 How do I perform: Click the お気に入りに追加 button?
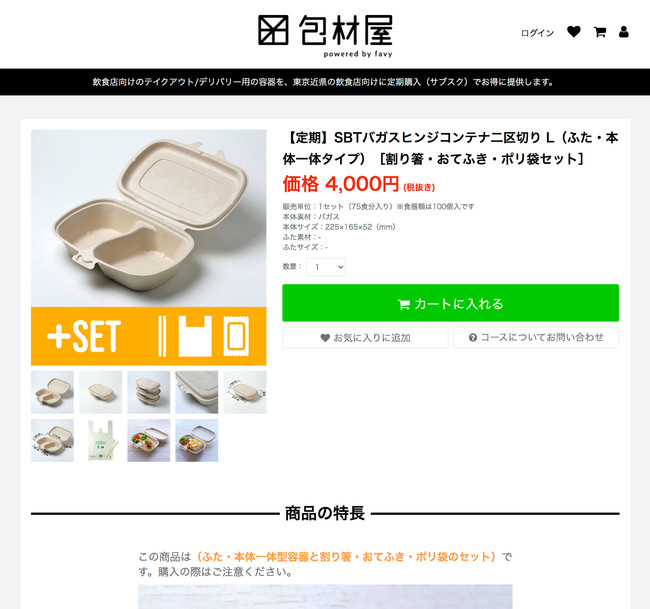click(x=365, y=338)
